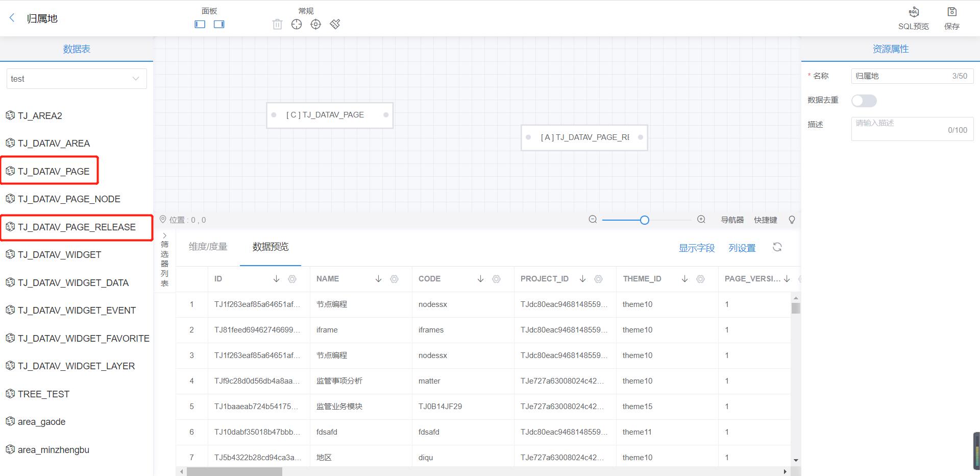980x476 pixels.
Task: Expand the 筛选器列表 side panel
Action: coord(164,259)
